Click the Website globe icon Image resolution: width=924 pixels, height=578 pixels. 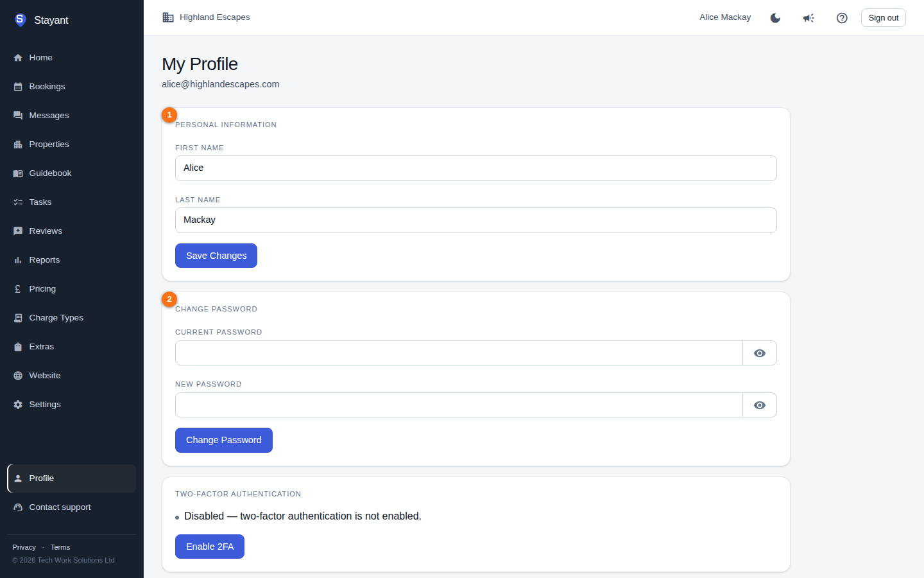(18, 376)
